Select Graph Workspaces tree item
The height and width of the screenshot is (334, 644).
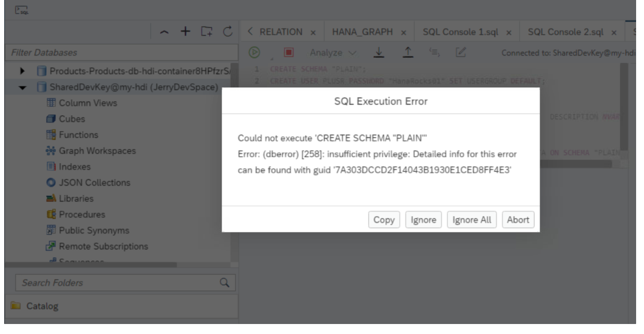(98, 151)
